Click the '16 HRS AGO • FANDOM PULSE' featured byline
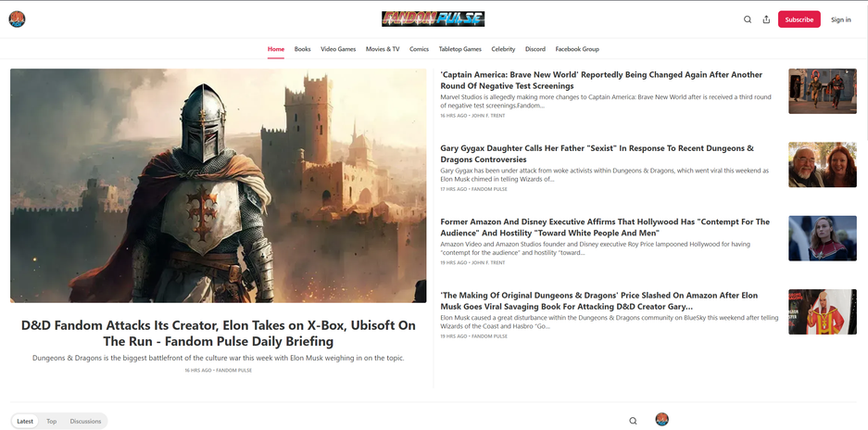 tap(218, 370)
